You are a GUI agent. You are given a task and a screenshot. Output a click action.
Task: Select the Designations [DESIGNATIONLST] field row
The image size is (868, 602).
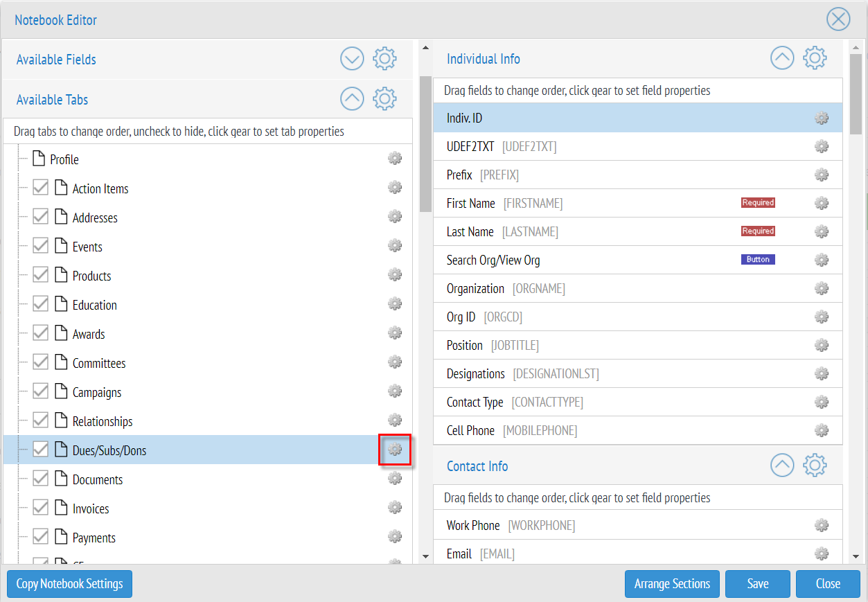click(638, 374)
